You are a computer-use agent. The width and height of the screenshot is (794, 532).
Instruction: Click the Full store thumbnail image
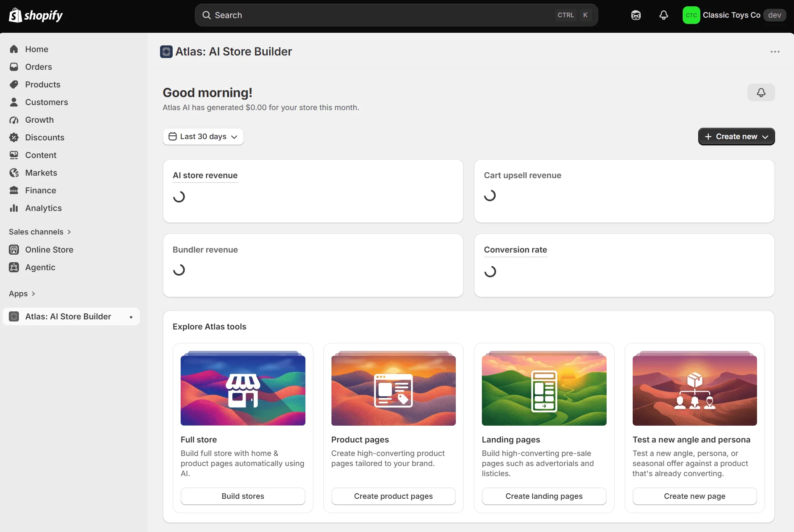(243, 389)
